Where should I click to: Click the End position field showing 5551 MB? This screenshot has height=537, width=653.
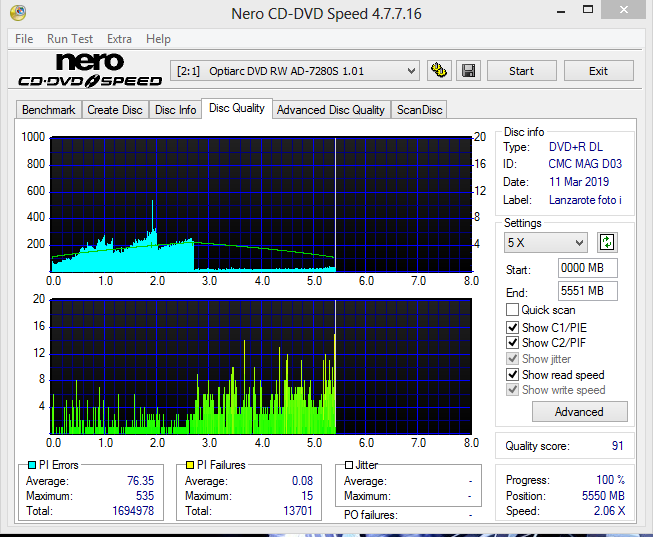588,291
